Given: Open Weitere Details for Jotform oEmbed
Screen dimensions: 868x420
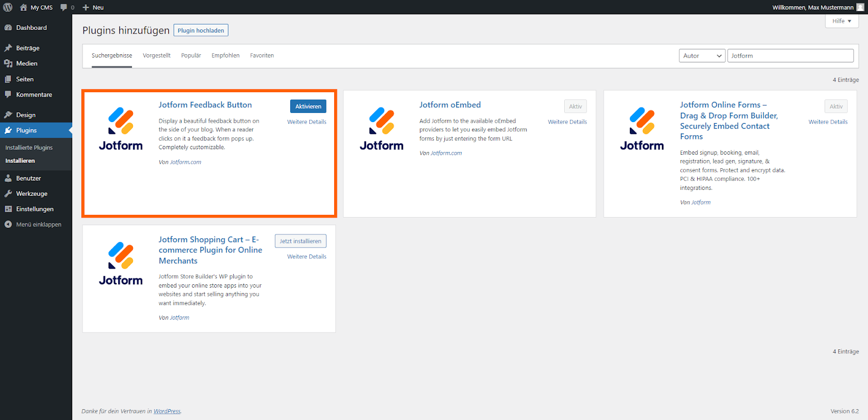Looking at the screenshot, I should click(567, 122).
